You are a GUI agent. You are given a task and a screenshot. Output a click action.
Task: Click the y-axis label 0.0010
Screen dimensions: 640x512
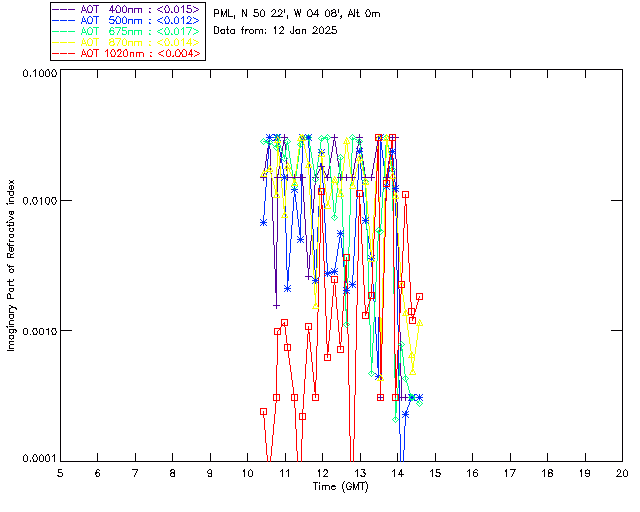tap(39, 330)
